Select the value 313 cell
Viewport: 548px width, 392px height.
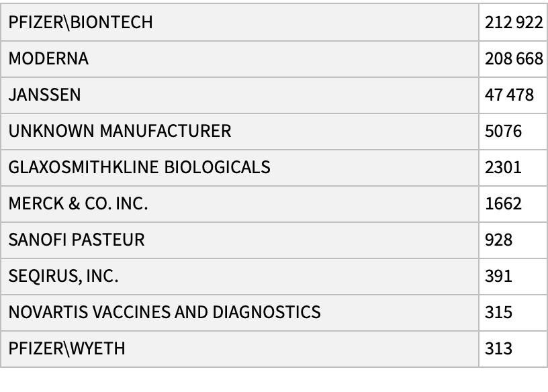[498, 348]
